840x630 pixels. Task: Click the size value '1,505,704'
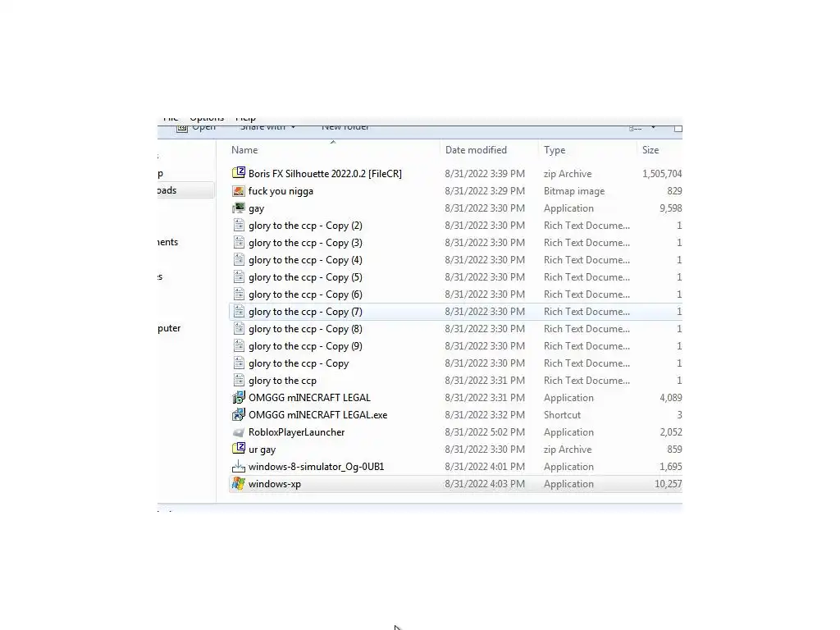662,174
